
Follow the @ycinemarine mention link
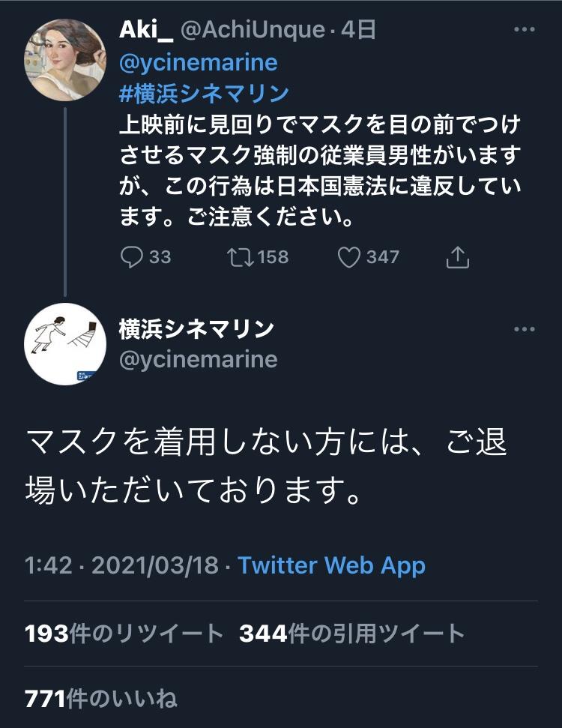pos(198,62)
